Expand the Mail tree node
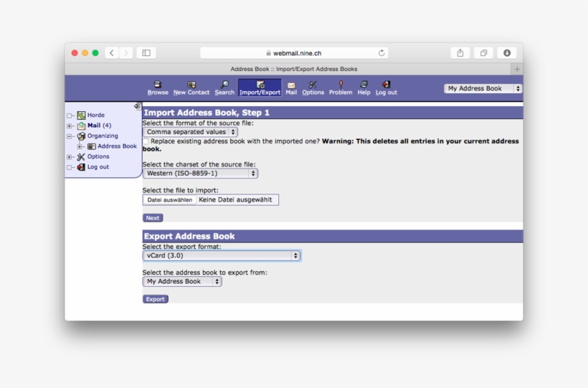This screenshot has height=388, width=588. [x=70, y=126]
